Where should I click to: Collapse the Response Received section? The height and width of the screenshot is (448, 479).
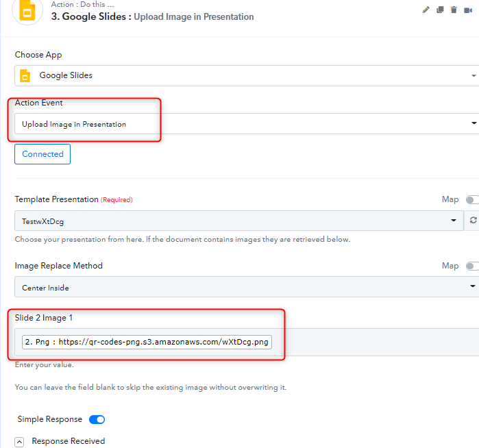pos(19,442)
